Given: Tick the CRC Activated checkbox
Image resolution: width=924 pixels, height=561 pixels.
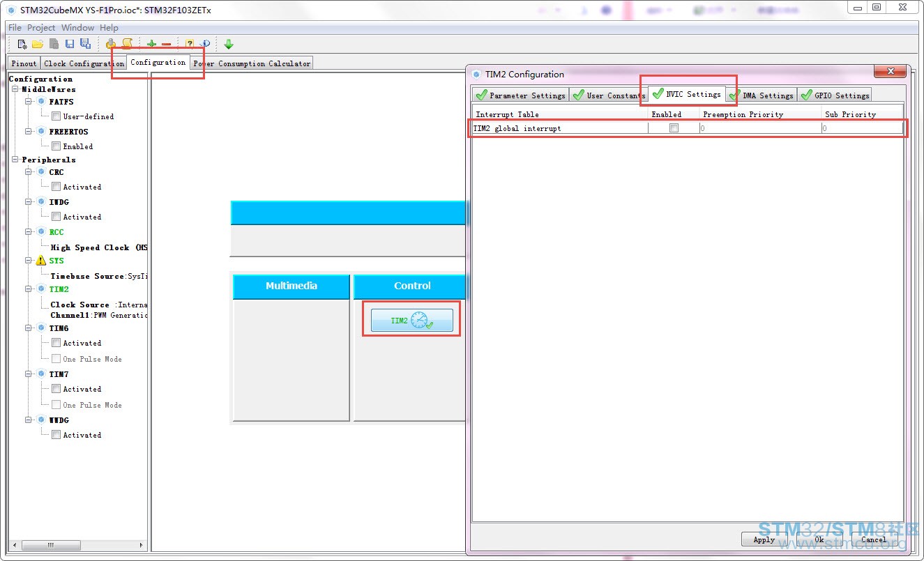Looking at the screenshot, I should coord(56,187).
